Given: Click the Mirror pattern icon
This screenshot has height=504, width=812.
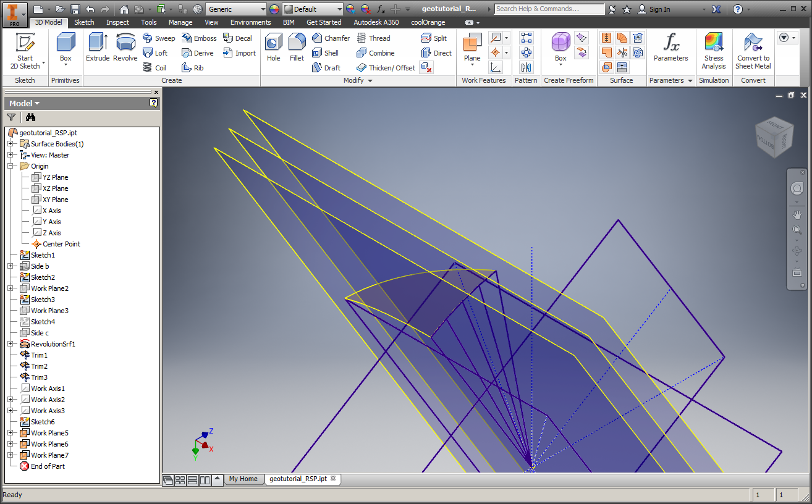Looking at the screenshot, I should 527,68.
